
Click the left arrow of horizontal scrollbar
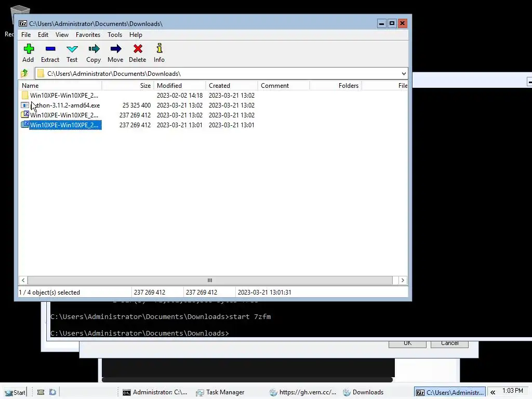(23, 280)
